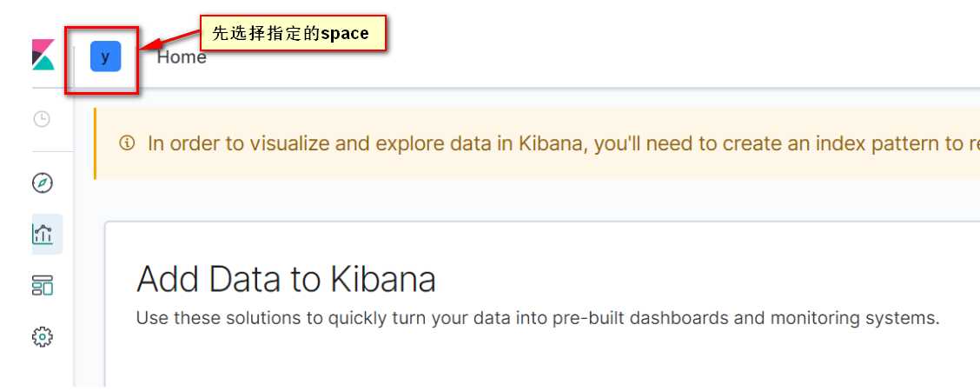Image resolution: width=980 pixels, height=391 pixels.
Task: Open Dashboard from the sidebar
Action: 43,285
